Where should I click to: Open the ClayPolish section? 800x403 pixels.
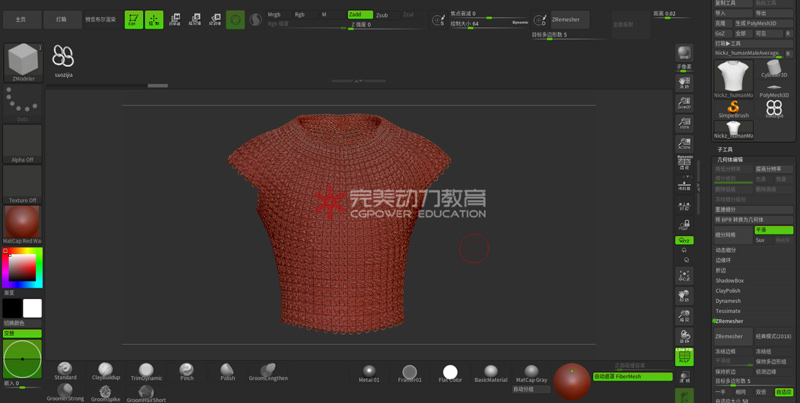point(727,291)
